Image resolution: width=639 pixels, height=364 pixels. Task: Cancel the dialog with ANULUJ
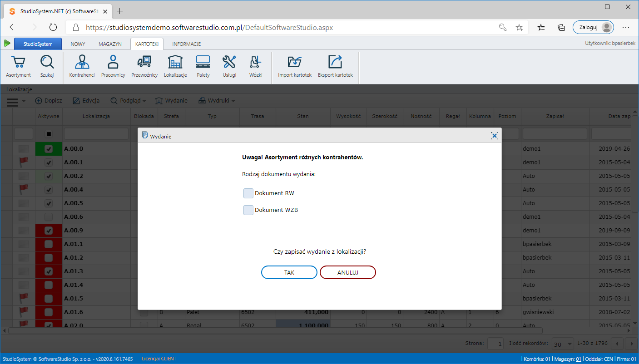[x=348, y=272]
